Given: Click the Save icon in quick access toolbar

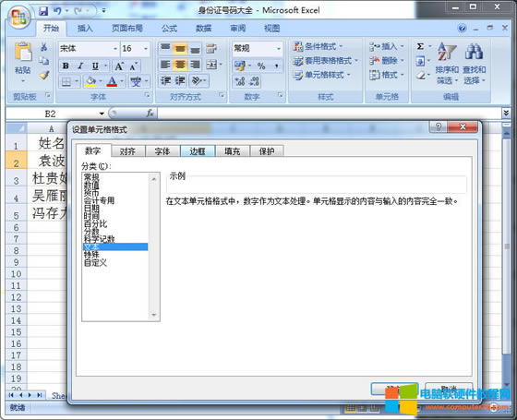Looking at the screenshot, I should (x=43, y=11).
